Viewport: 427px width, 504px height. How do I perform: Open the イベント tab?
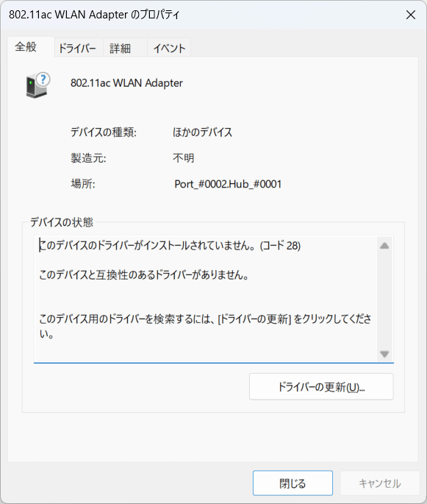[x=169, y=49]
